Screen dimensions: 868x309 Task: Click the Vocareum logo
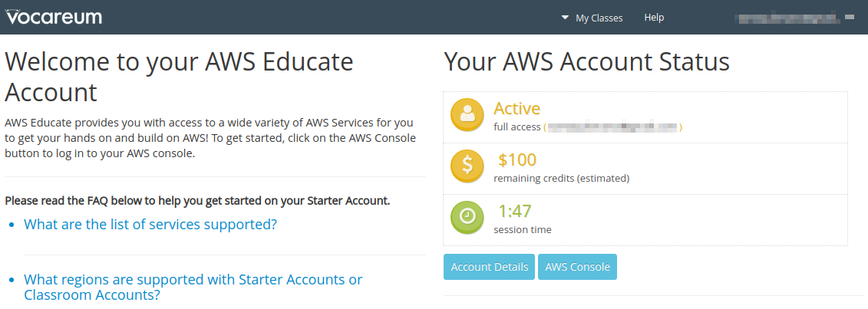pyautogui.click(x=54, y=17)
